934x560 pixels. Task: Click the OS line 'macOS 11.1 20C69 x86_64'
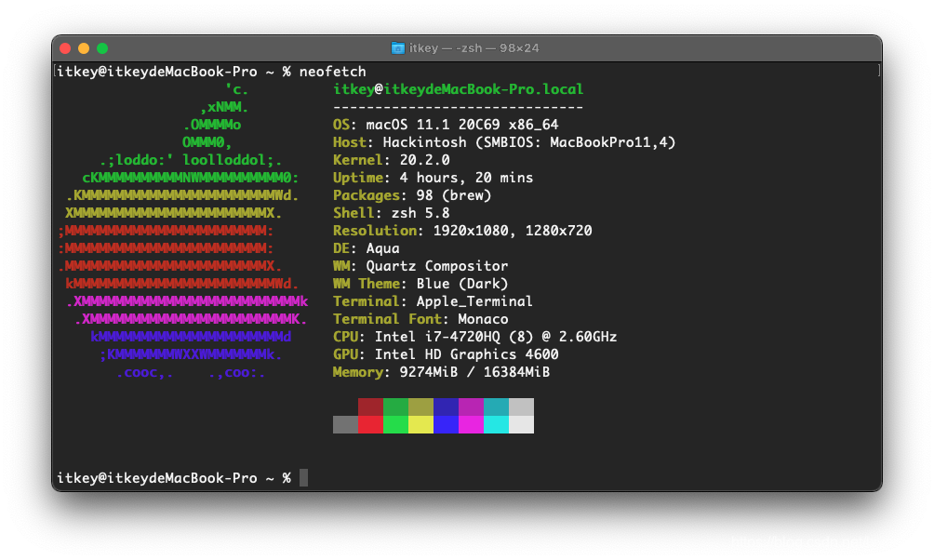click(x=462, y=125)
